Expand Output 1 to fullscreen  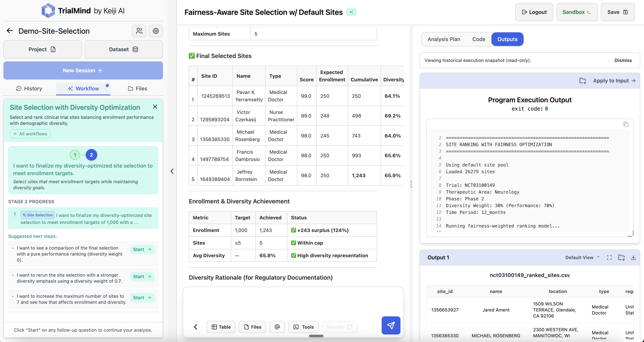(x=609, y=257)
